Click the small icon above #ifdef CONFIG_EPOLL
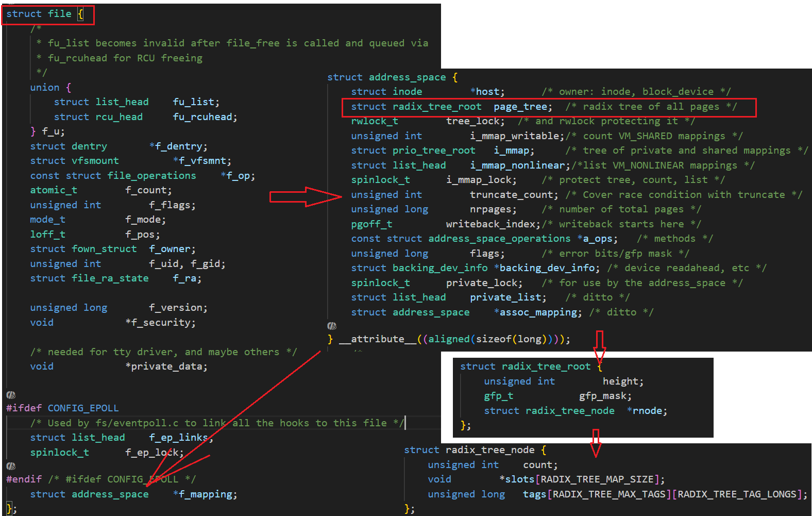 11,395
